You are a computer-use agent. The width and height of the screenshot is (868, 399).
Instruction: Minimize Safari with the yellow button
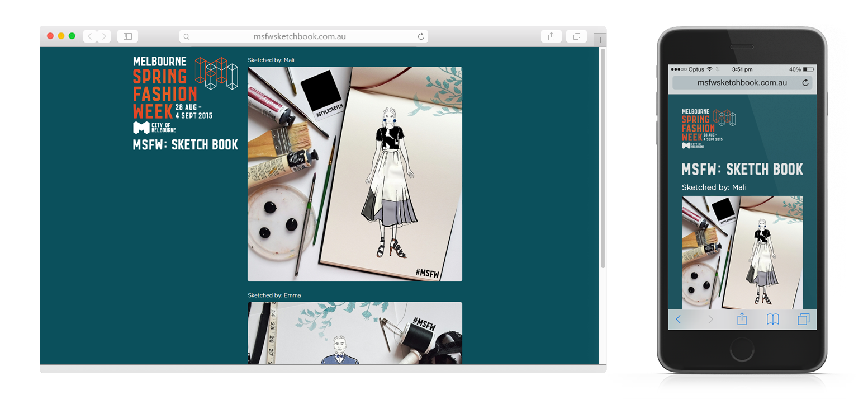(x=61, y=36)
